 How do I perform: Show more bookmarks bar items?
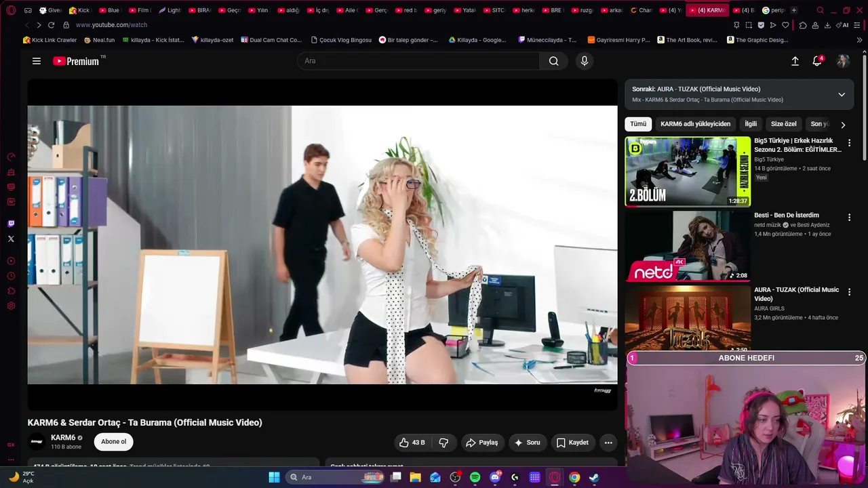(x=859, y=40)
